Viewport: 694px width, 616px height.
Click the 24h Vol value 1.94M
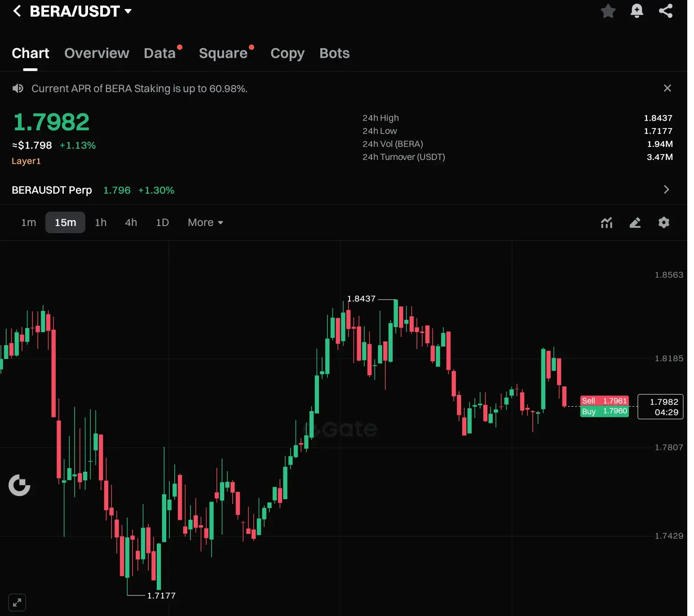(x=660, y=144)
